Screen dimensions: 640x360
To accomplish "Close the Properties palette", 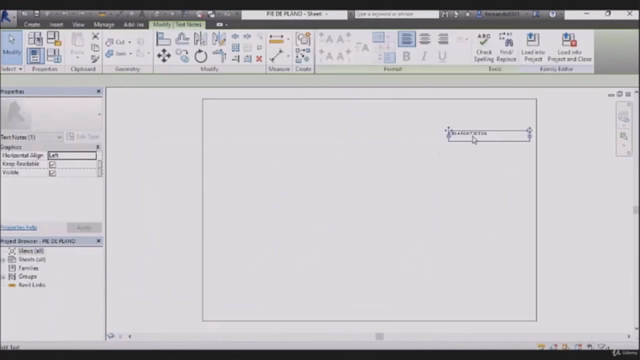I will coord(98,91).
